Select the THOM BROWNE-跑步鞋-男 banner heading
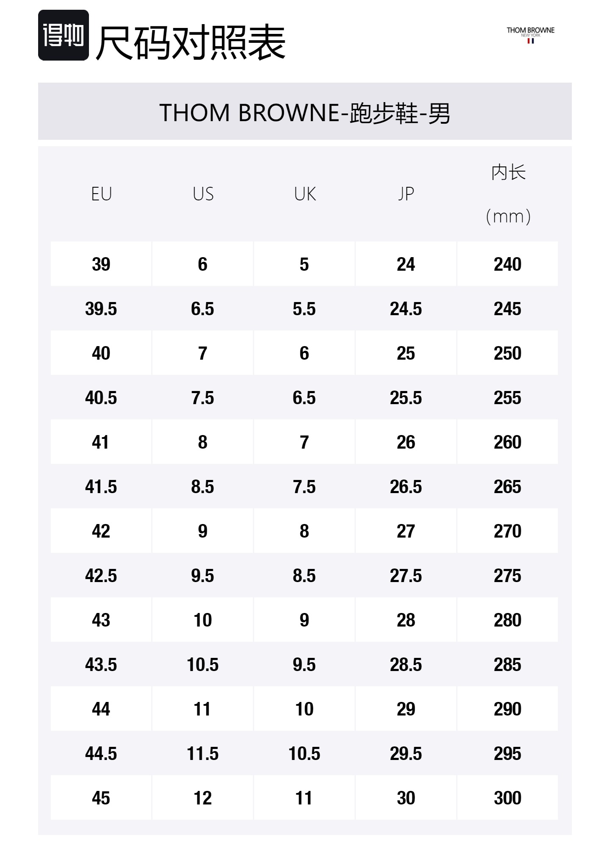The width and height of the screenshot is (610, 868). [305, 113]
